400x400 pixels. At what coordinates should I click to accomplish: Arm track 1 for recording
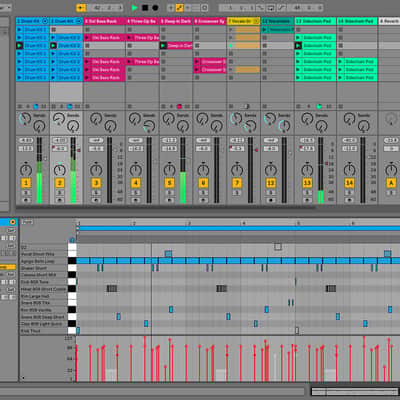click(26, 200)
